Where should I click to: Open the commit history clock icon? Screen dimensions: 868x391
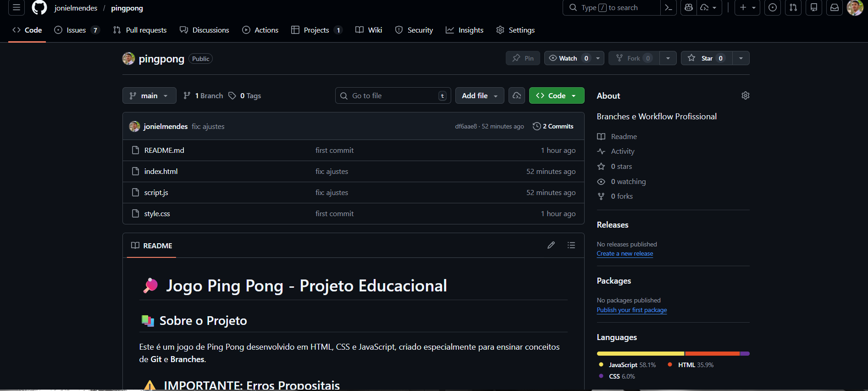point(537,126)
